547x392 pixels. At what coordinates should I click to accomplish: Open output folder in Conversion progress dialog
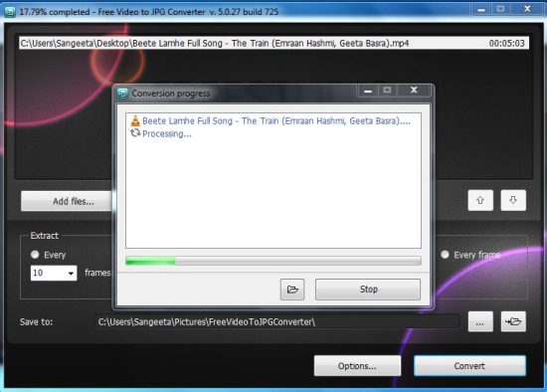[x=292, y=290]
